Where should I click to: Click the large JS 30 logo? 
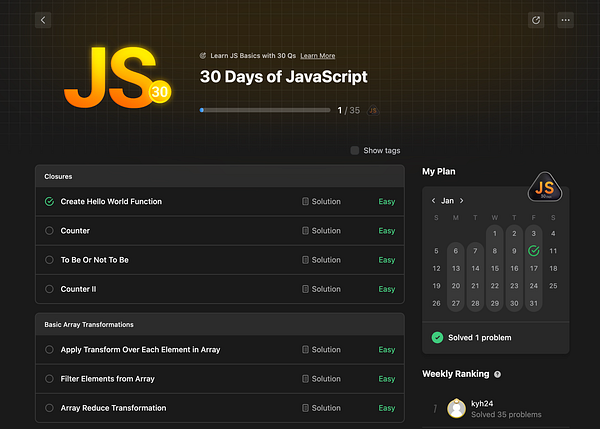point(117,77)
